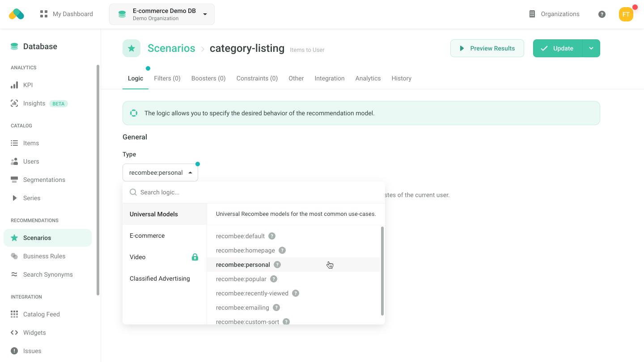Click help icon next to recombee:personal
The height and width of the screenshot is (362, 644).
(277, 265)
